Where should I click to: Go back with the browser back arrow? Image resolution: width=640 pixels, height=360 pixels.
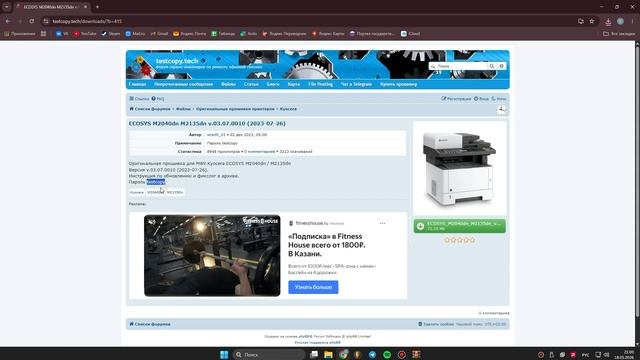click(x=8, y=21)
